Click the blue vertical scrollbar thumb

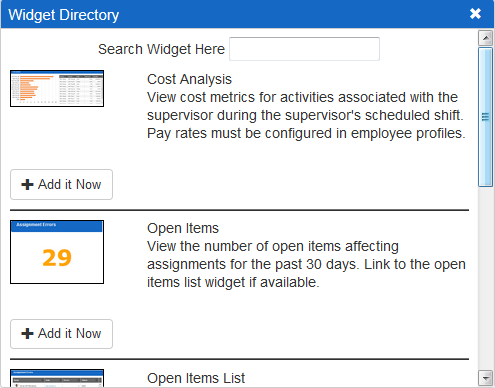[x=486, y=117]
